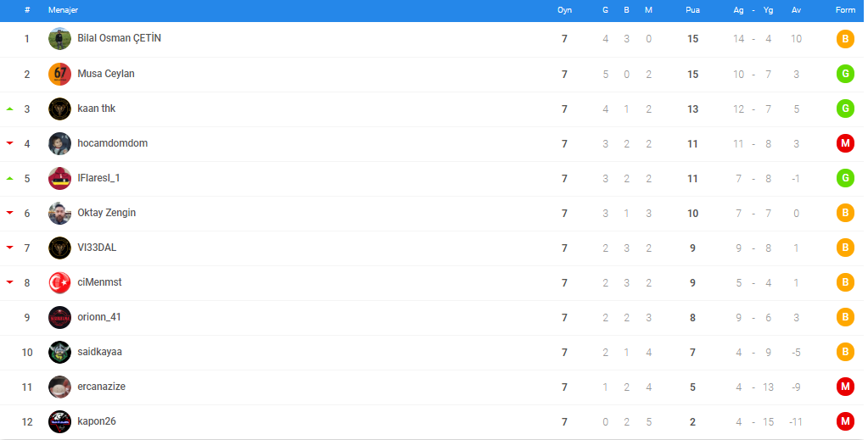Click ercanazize manager name
This screenshot has width=868, height=440.
[101, 387]
